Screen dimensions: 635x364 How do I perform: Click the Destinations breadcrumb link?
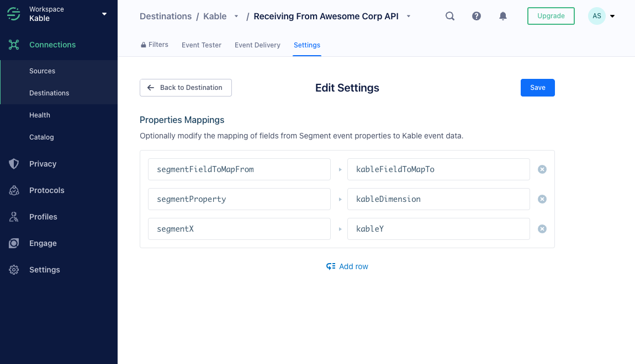pyautogui.click(x=166, y=16)
